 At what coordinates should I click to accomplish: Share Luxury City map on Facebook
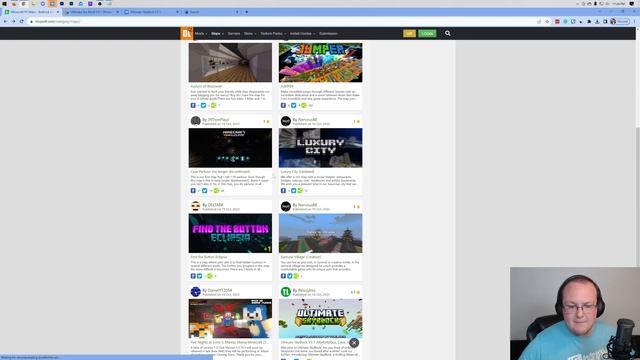283,191
